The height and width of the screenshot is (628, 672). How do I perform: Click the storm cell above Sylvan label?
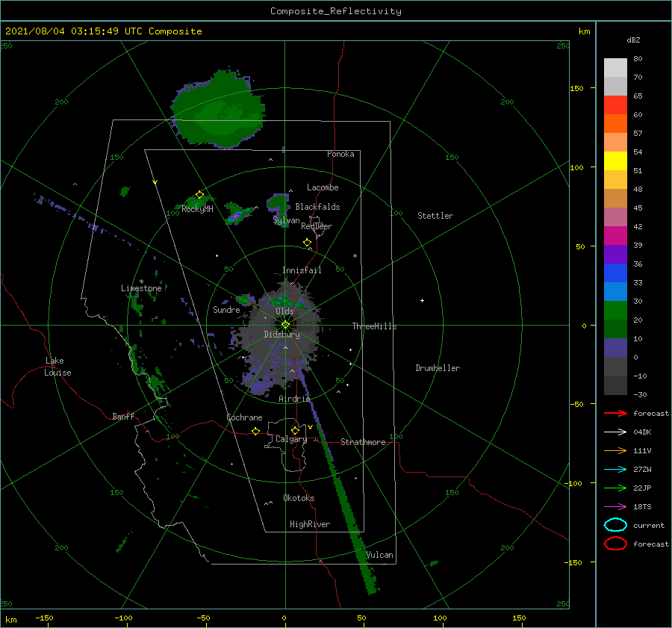(279, 205)
